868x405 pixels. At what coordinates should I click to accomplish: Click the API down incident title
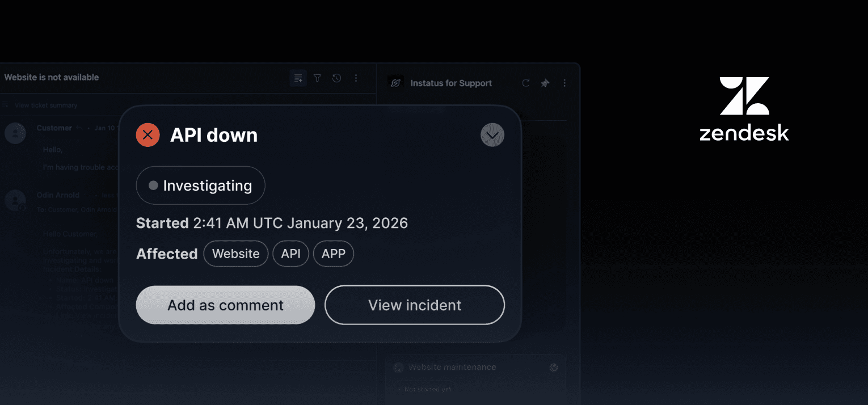pos(214,135)
